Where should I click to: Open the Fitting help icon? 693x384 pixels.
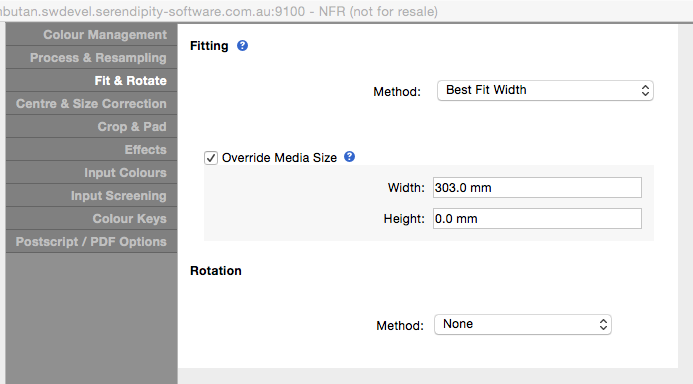(242, 46)
